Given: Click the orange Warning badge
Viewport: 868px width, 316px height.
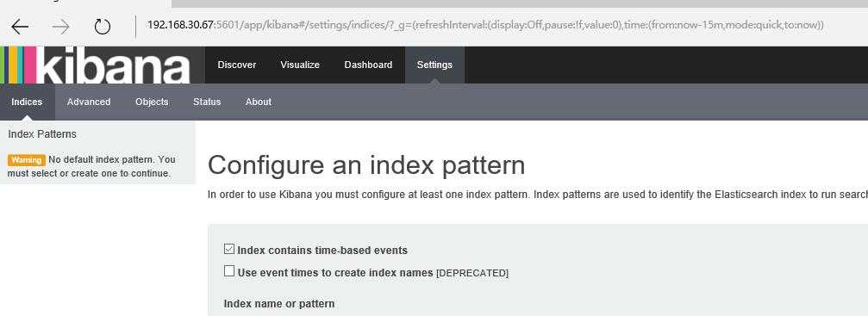Looking at the screenshot, I should (x=27, y=160).
